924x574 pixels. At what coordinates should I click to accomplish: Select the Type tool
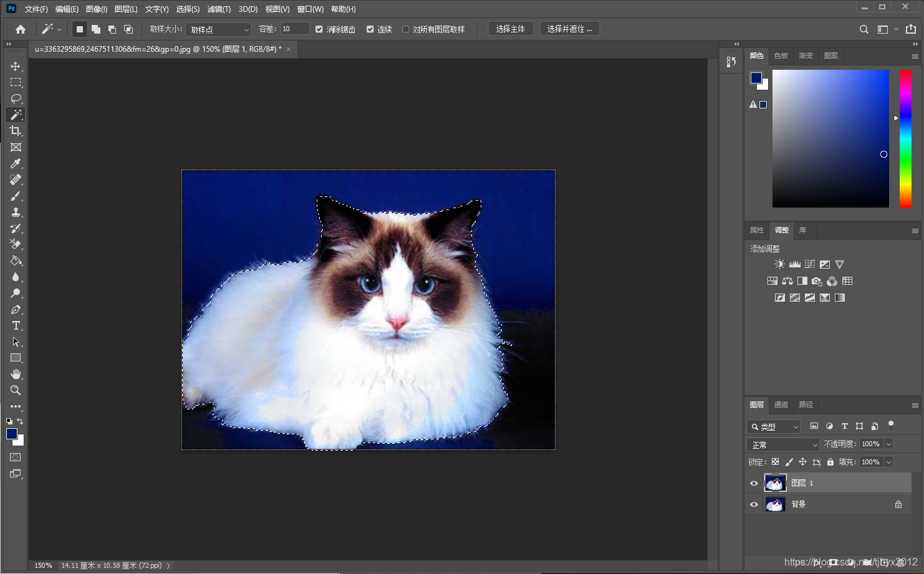point(16,325)
